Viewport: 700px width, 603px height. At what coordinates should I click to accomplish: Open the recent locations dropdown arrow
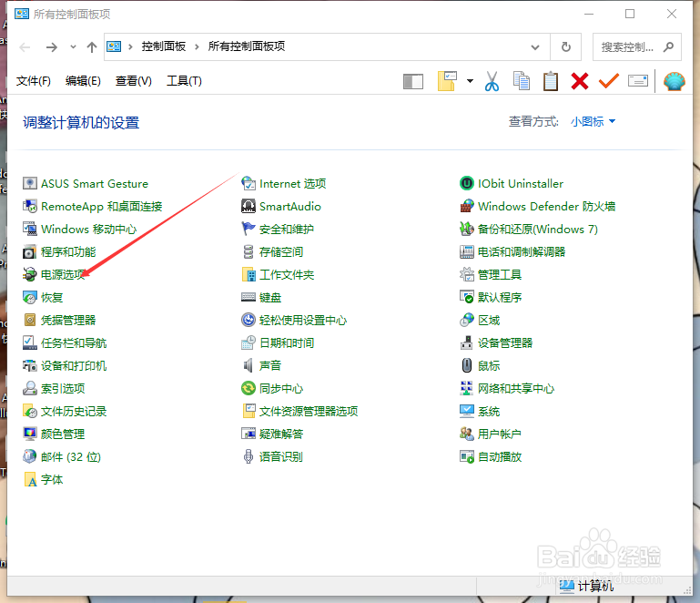coord(73,46)
